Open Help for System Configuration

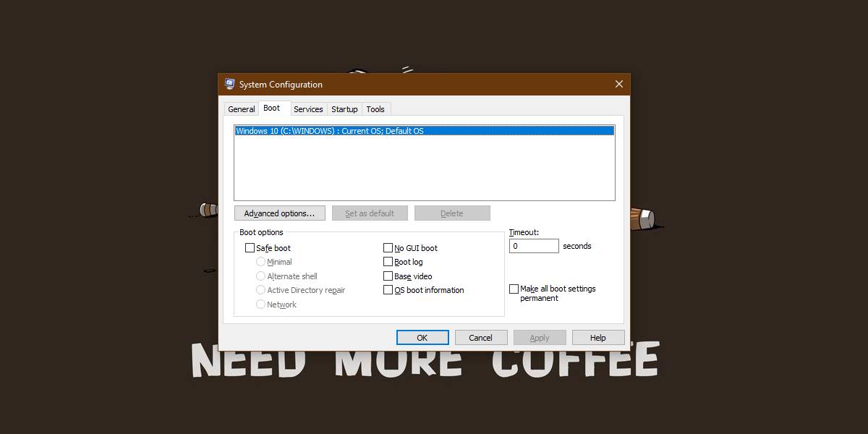[x=598, y=338]
